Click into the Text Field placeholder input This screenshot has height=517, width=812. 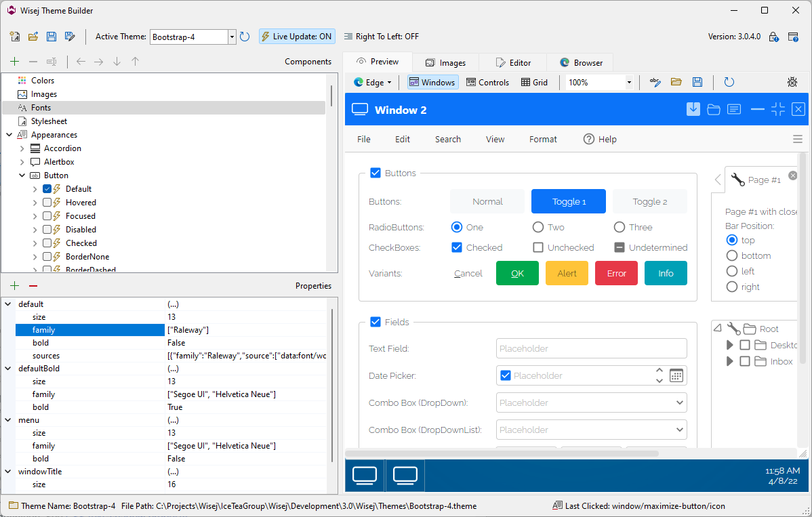click(x=592, y=348)
